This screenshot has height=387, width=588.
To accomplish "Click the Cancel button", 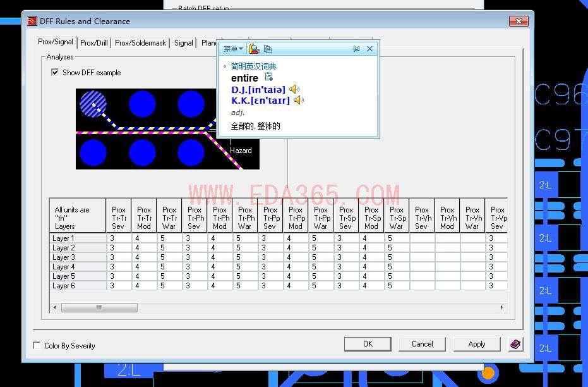I will coord(423,344).
